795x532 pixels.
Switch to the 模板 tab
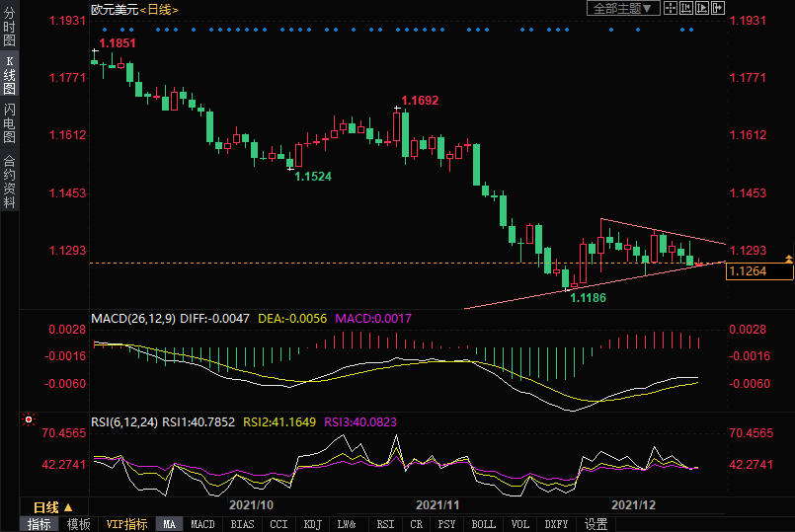pyautogui.click(x=78, y=524)
